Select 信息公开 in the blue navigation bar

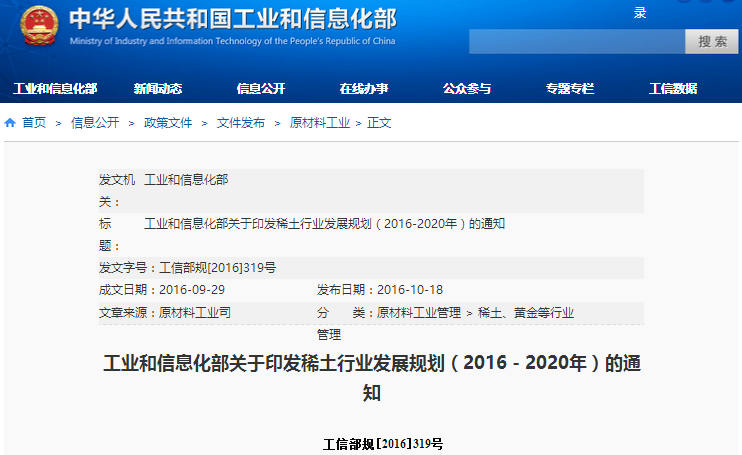(x=261, y=88)
